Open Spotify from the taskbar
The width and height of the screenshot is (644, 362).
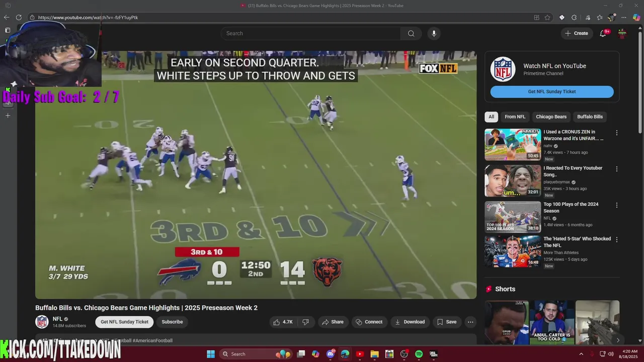click(419, 354)
